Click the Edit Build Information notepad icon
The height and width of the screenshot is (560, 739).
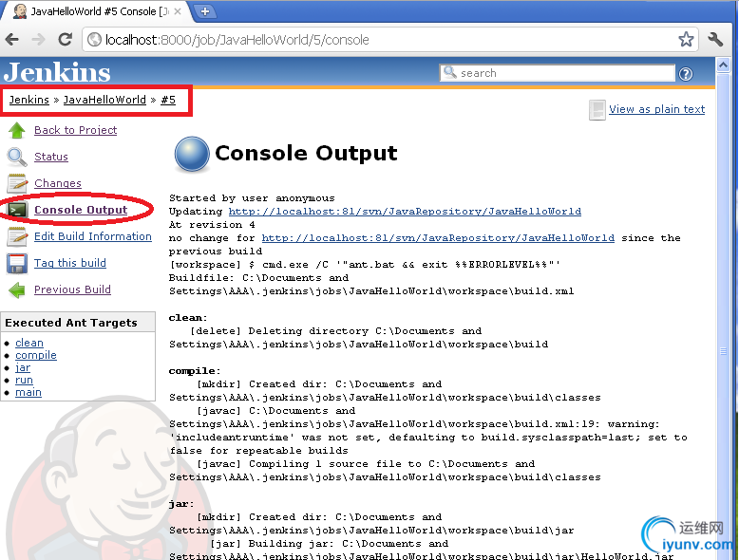point(17,237)
